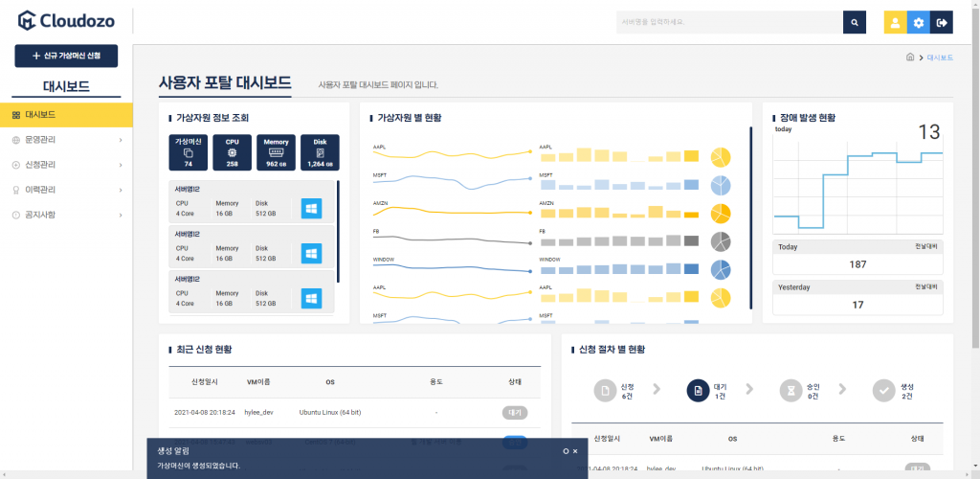Click the logout icon in header
This screenshot has height=479, width=980.
pos(942,23)
